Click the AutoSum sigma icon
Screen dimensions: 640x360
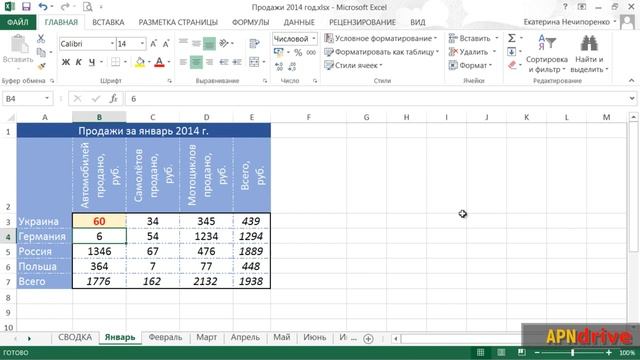tap(512, 38)
